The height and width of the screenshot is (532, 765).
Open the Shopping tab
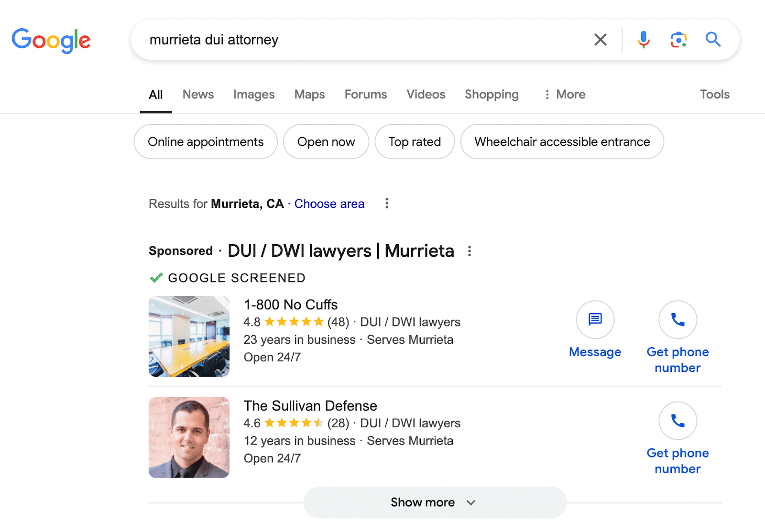(492, 95)
